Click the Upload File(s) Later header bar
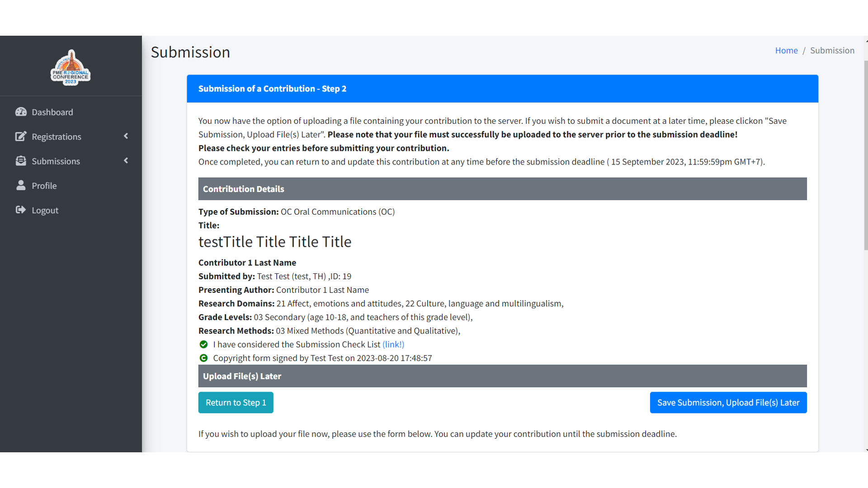868x488 pixels. coord(502,376)
